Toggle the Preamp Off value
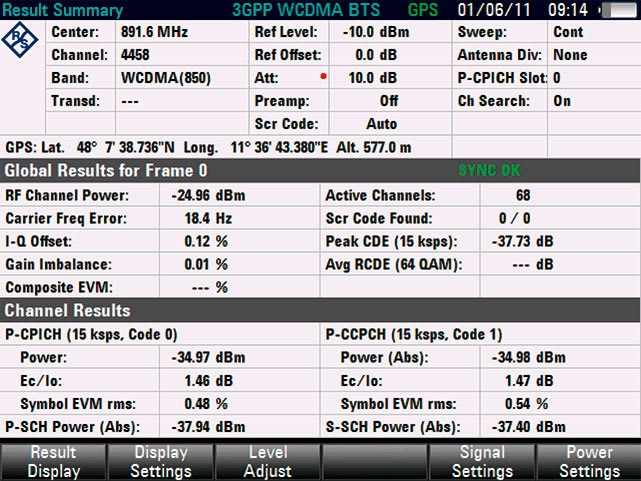The height and width of the screenshot is (481, 641). coord(390,101)
